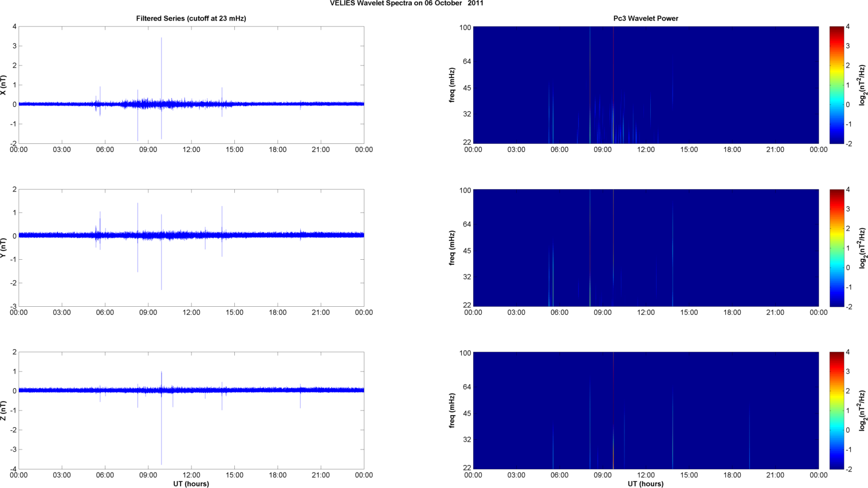Click the '45' frequency tick on the bottom wavelet plot
868x488 pixels.
466,413
